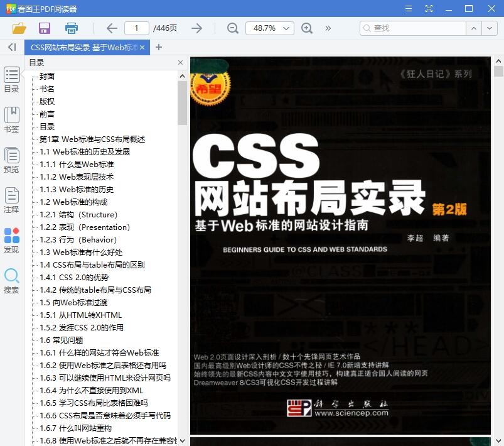Viewport: 504px width, 446px height.
Task: Print the document using printer icon
Action: (x=72, y=28)
